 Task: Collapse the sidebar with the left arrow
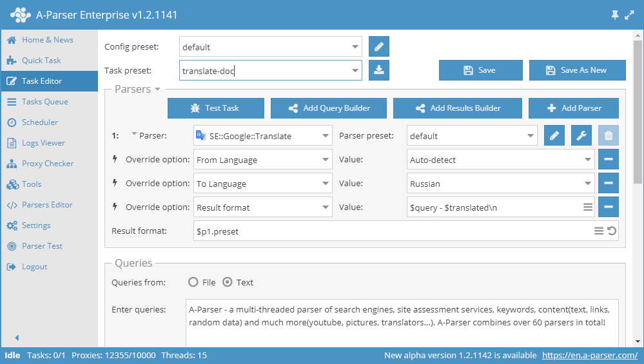(17, 338)
